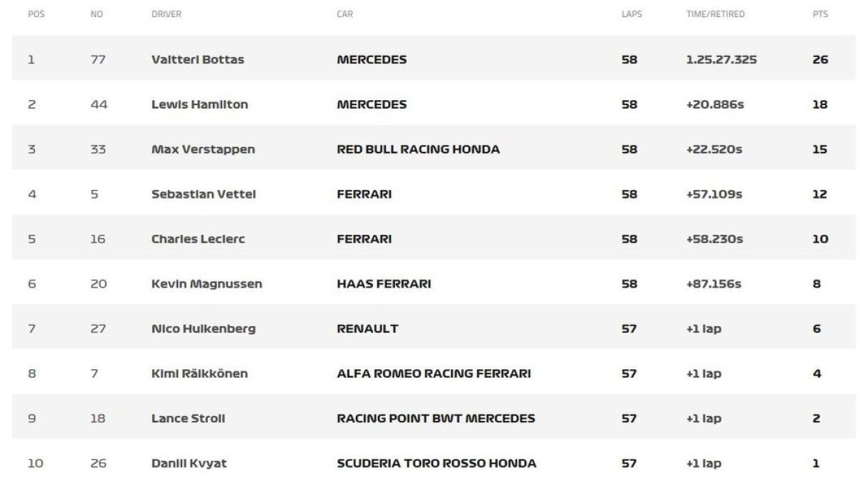Click driver name Valtteri Bottas
The height and width of the screenshot is (482, 868).
[198, 60]
